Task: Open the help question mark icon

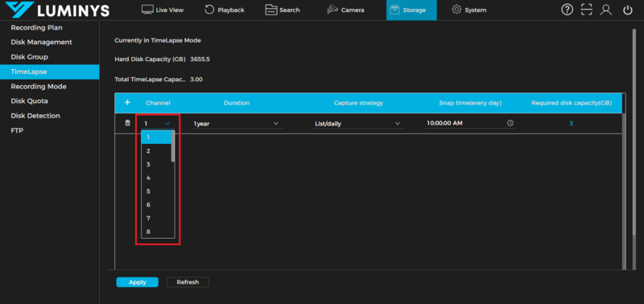Action: 567,10
